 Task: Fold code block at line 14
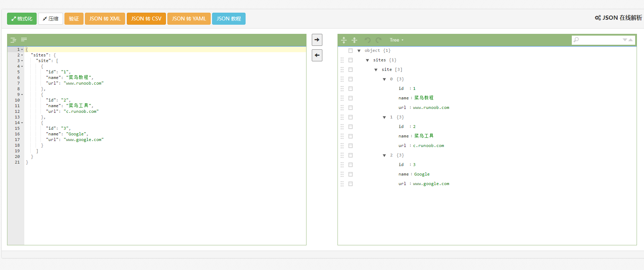(x=22, y=123)
